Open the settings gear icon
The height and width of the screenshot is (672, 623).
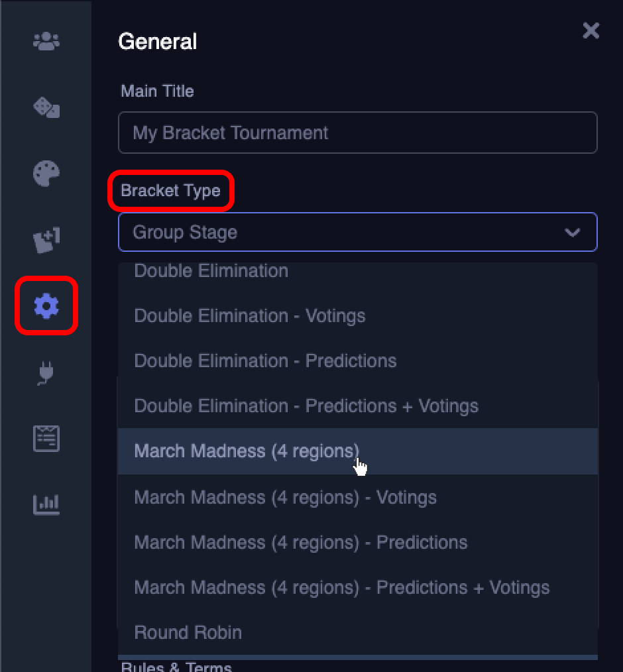point(46,306)
